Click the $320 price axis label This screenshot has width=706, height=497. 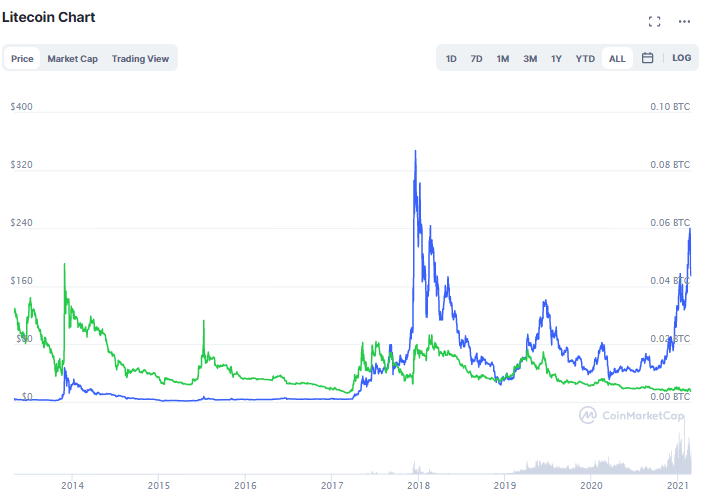22,165
